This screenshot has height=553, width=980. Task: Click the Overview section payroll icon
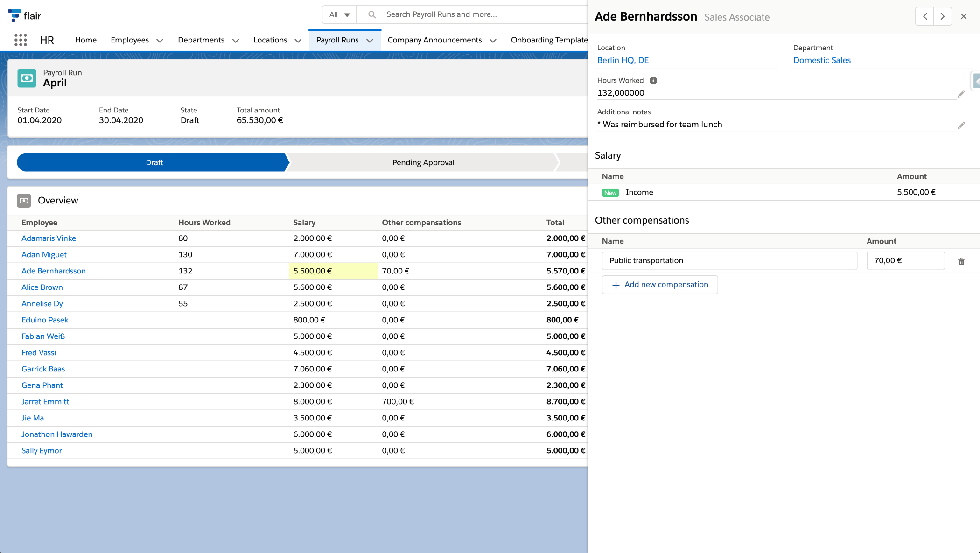click(24, 200)
